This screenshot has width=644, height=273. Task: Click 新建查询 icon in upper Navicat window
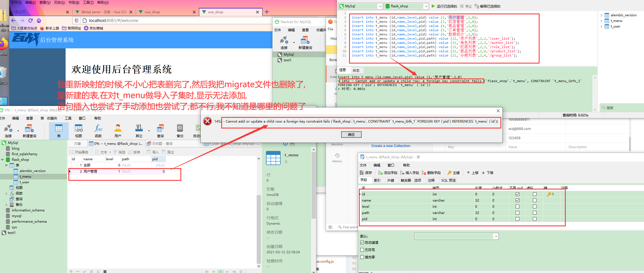pos(305,42)
